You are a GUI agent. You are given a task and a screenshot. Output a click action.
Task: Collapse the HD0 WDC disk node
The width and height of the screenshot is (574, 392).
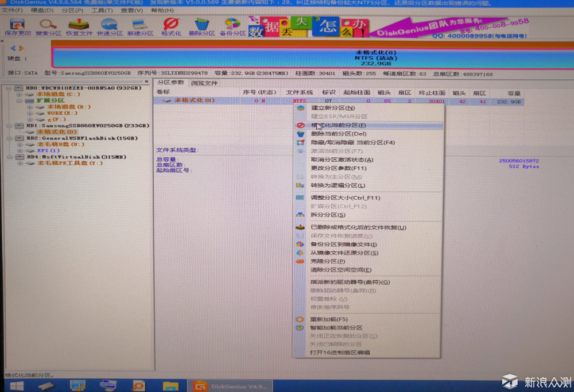point(9,88)
